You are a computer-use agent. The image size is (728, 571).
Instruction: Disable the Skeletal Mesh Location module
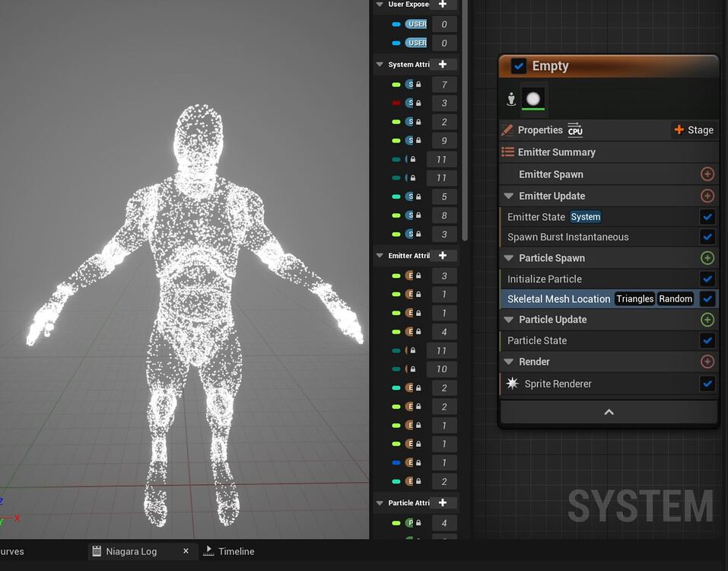[x=707, y=298]
